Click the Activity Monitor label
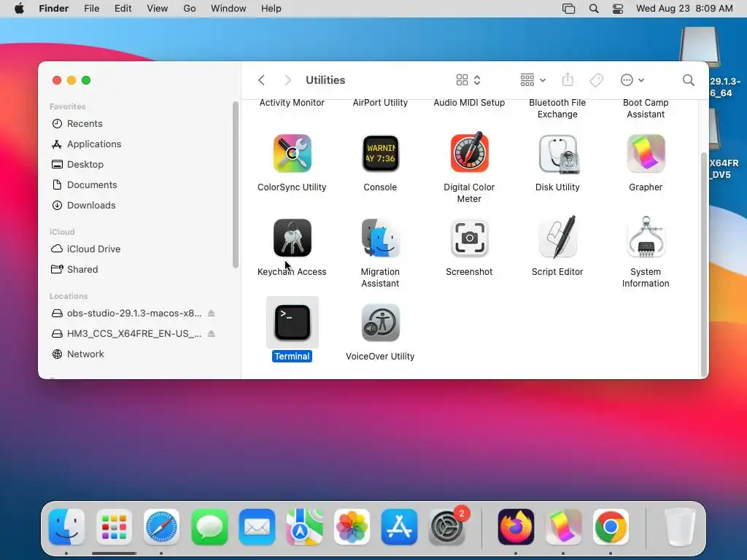 coord(292,103)
